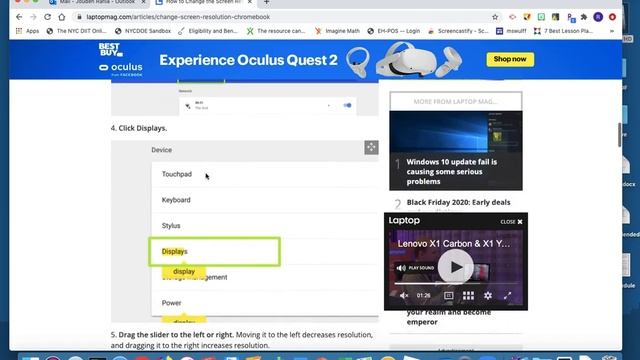Click the Stylus row in image
Viewport: 640px width, 360px height.
(264, 226)
